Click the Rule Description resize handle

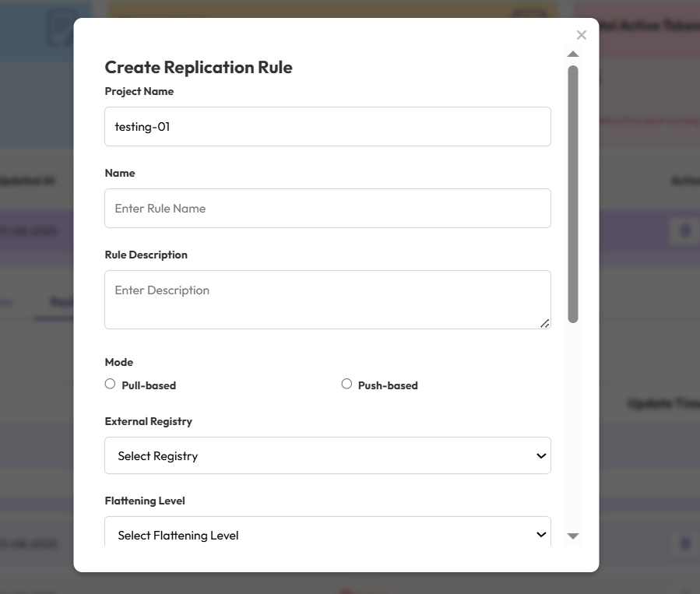point(545,323)
